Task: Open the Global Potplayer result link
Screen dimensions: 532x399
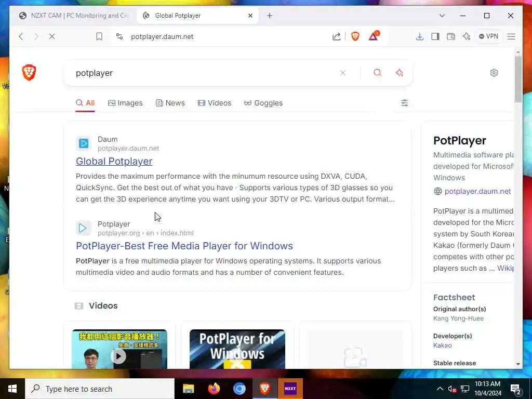Action: click(114, 161)
